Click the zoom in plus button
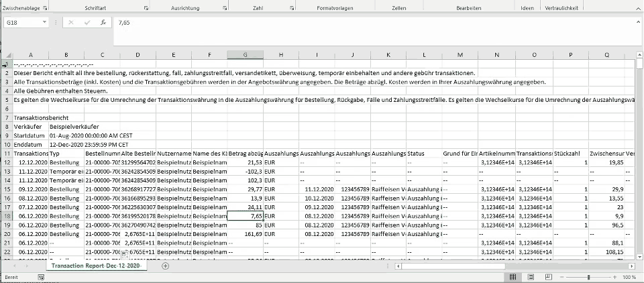 615,277
